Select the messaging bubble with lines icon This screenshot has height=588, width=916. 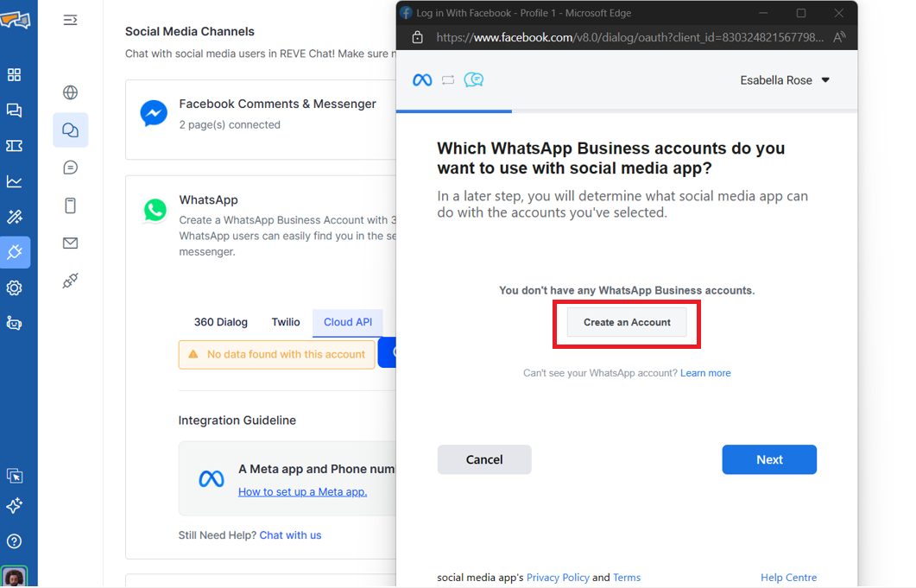pyautogui.click(x=70, y=168)
